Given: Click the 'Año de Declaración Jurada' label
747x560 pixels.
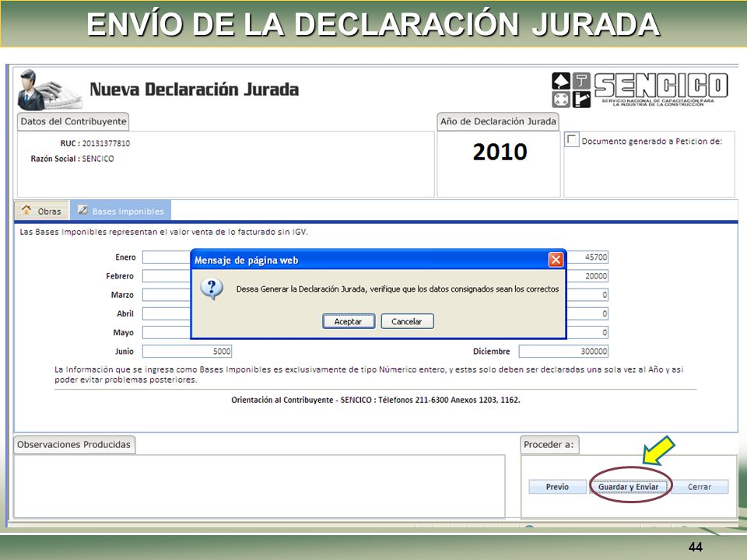Looking at the screenshot, I should click(x=498, y=121).
